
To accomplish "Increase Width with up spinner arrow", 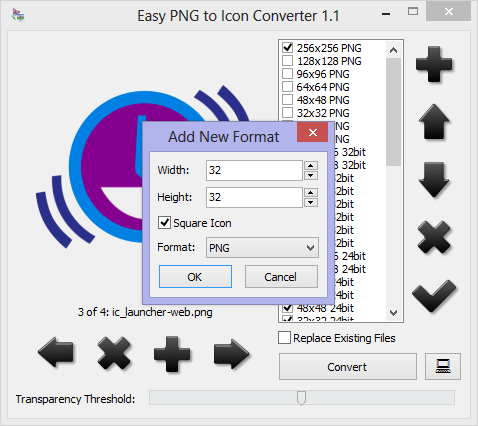I will coord(311,166).
